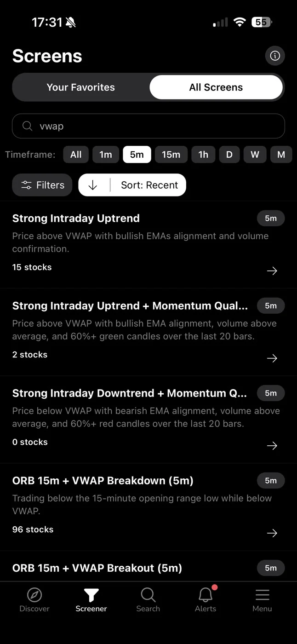Open the Menu hamburger icon
The height and width of the screenshot is (644, 297).
coord(262,595)
